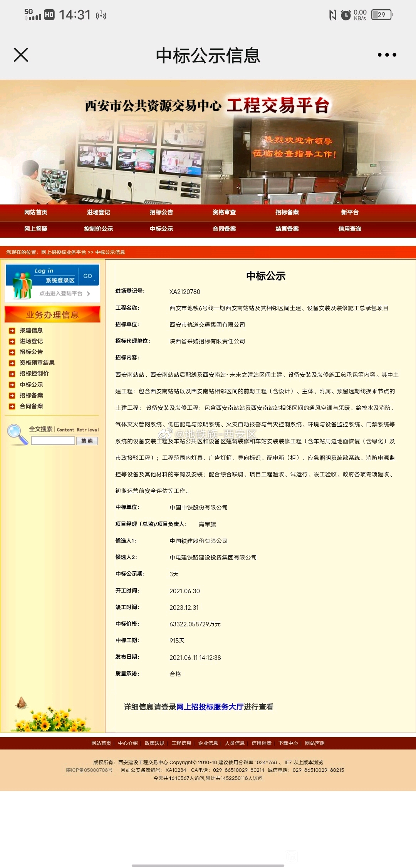The image size is (416, 868).
Task: Select project manager name 高军旗
Action: (207, 524)
